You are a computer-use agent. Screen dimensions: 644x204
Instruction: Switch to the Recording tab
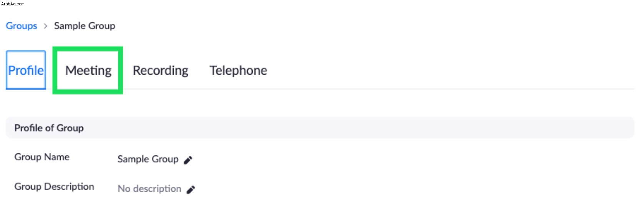click(161, 71)
